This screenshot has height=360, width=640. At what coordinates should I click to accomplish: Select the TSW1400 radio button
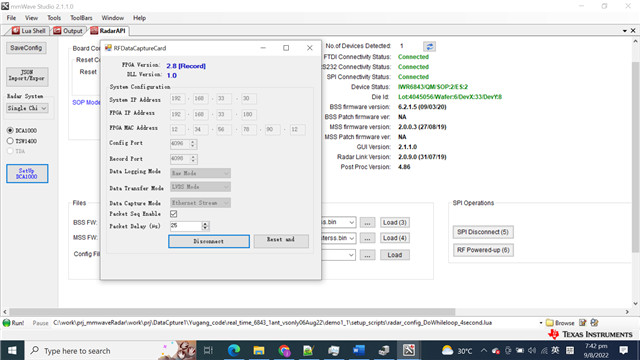[10, 141]
